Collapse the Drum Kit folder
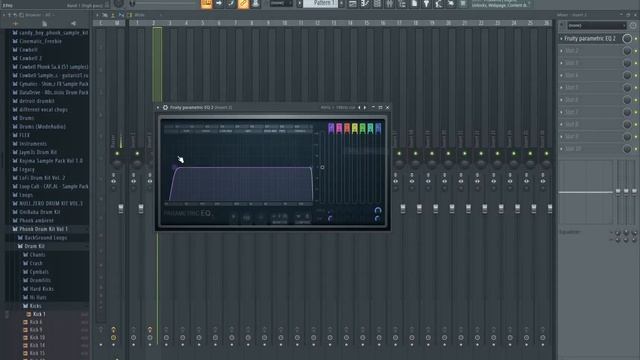Image resolution: width=640 pixels, height=360 pixels. pos(34,246)
